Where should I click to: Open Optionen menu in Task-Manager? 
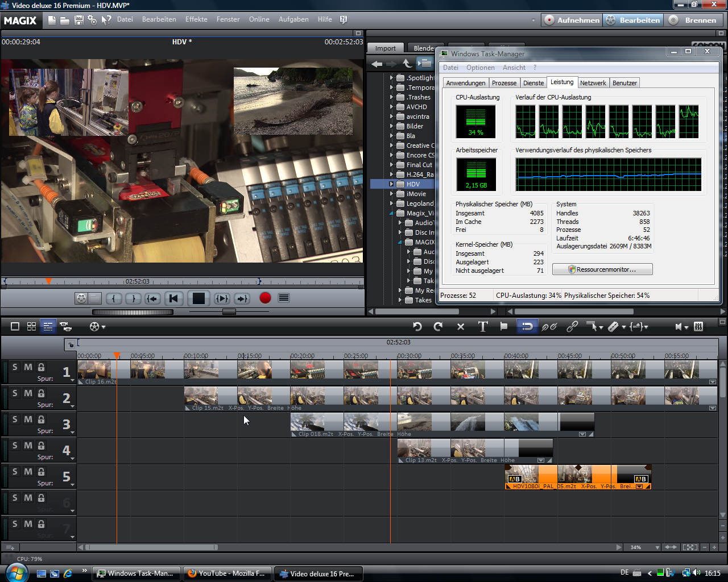[481, 68]
